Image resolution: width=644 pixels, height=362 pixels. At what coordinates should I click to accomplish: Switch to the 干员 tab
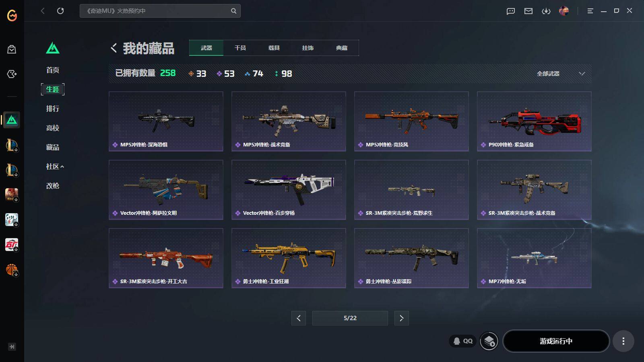(240, 48)
